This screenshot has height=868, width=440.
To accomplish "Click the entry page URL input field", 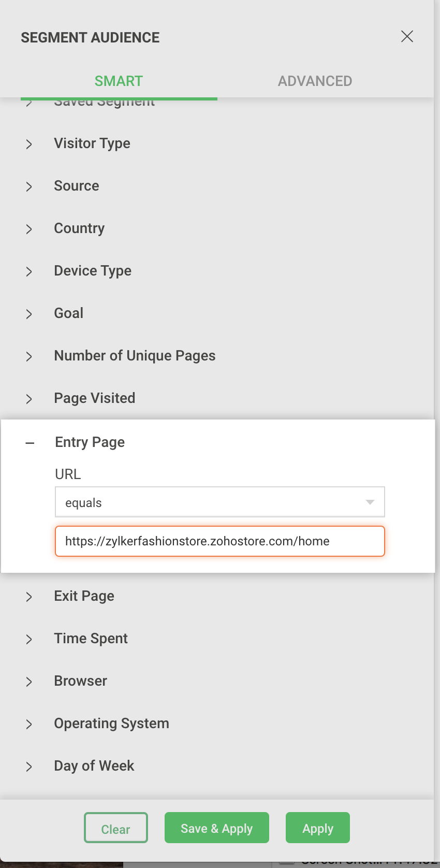I will 219,541.
